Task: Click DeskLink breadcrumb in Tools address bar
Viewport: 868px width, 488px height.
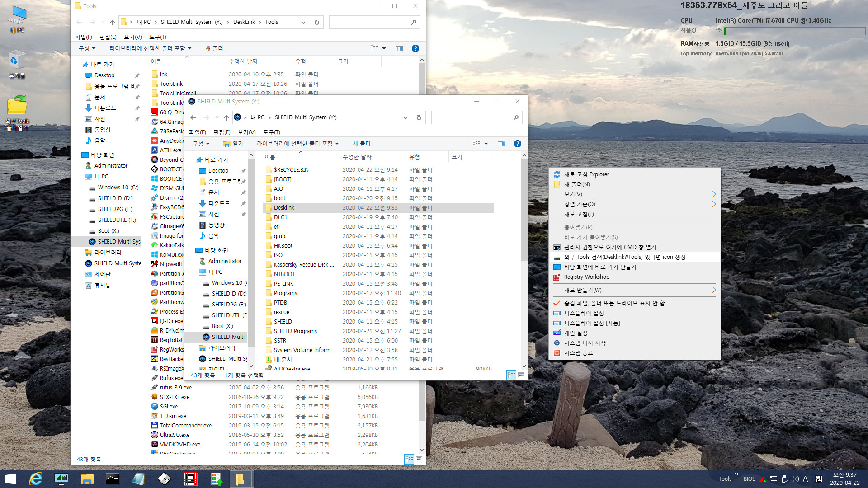Action: point(244,22)
